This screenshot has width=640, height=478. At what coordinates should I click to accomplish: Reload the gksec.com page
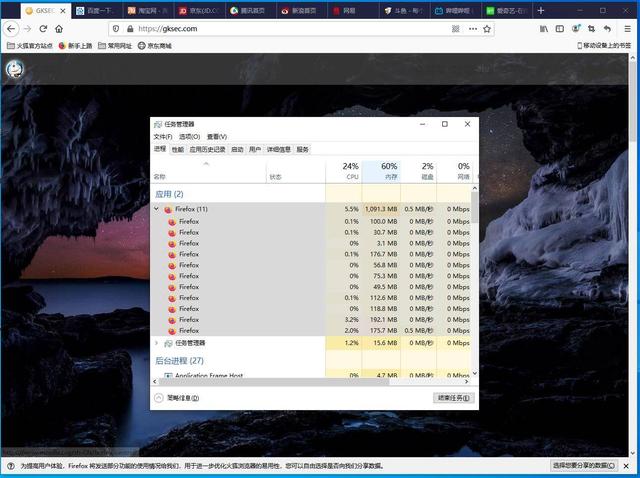43,29
